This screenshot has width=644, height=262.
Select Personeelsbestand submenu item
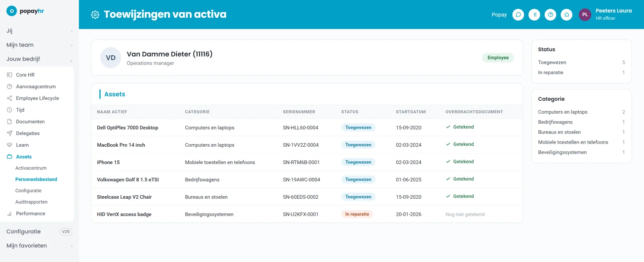coord(36,179)
